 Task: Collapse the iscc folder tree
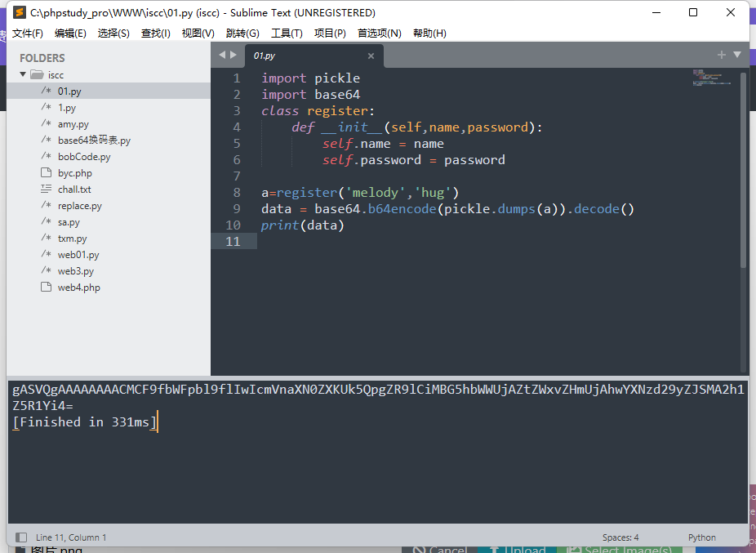coord(23,74)
